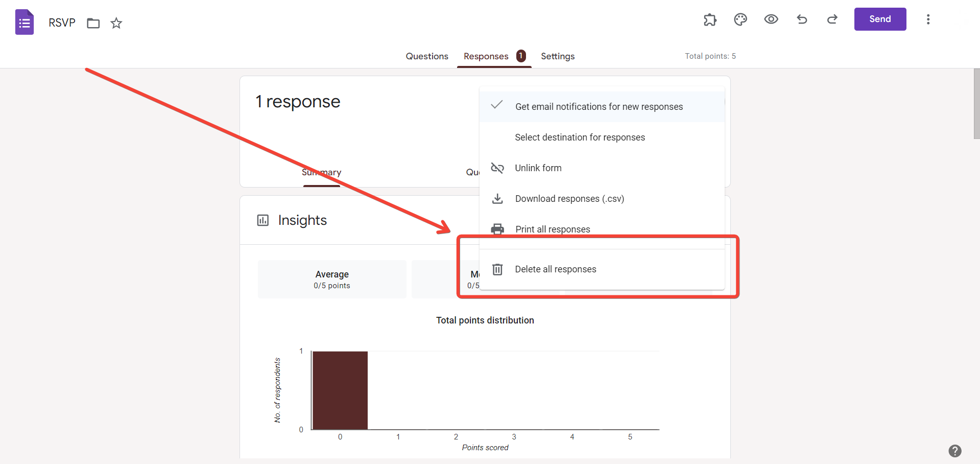Open the Settings tab
Image resolution: width=980 pixels, height=464 pixels.
(558, 56)
